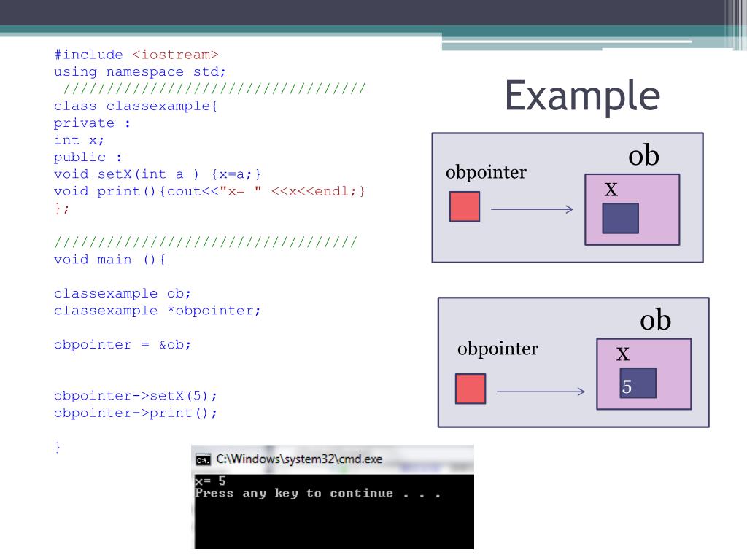747x560 pixels.
Task: Click the first green slashes comment line
Action: click(214, 88)
